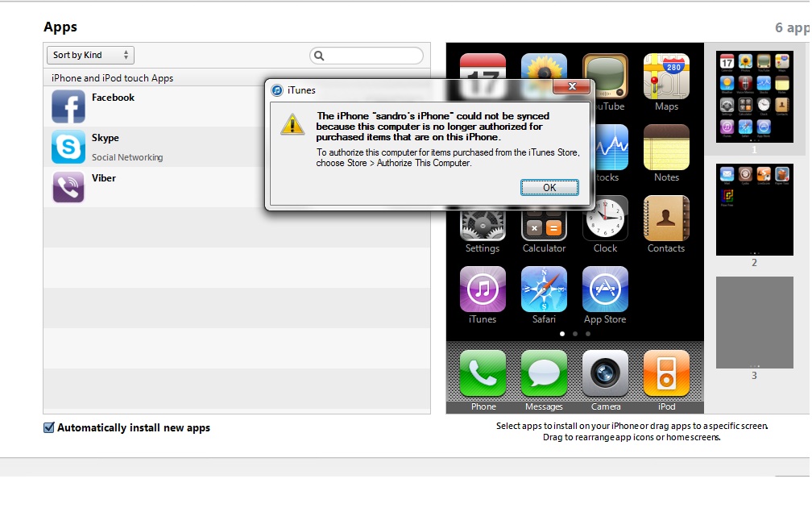This screenshot has width=812, height=508.
Task: Select home screen 1 thumbnail
Action: (x=755, y=97)
